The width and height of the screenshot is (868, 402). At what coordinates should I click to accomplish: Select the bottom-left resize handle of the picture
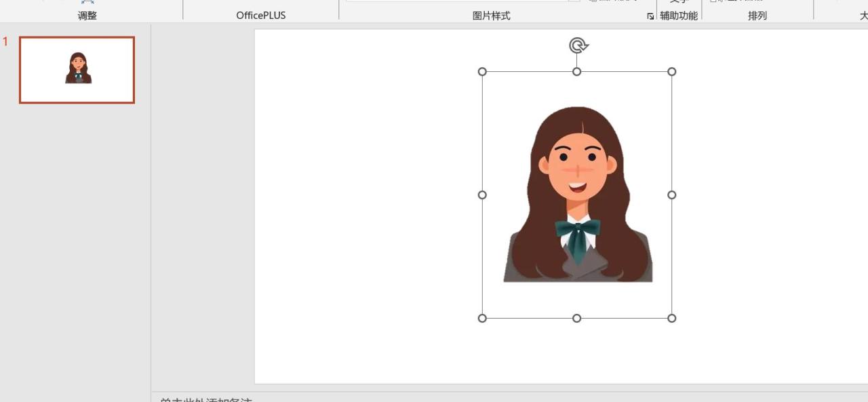(483, 317)
